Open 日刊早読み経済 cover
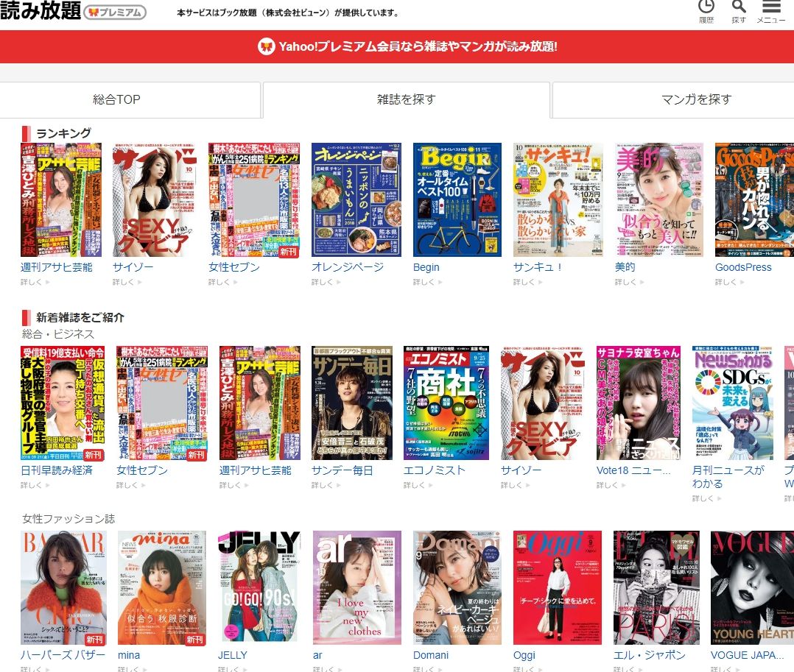 pos(63,403)
